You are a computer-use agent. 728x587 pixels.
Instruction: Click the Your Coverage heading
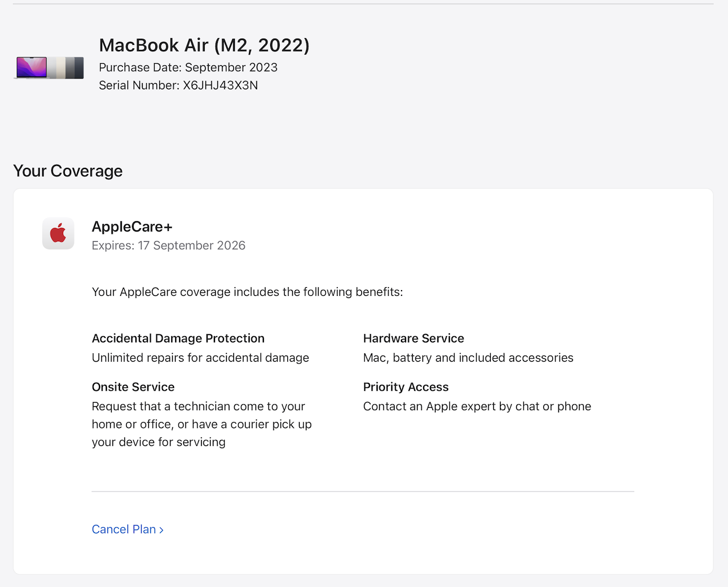(68, 171)
